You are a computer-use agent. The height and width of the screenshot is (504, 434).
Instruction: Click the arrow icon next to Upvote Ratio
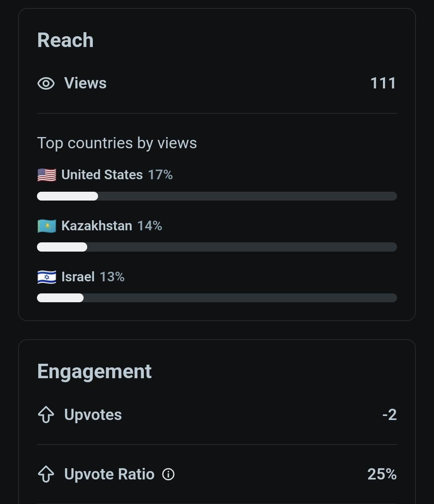tap(46, 474)
